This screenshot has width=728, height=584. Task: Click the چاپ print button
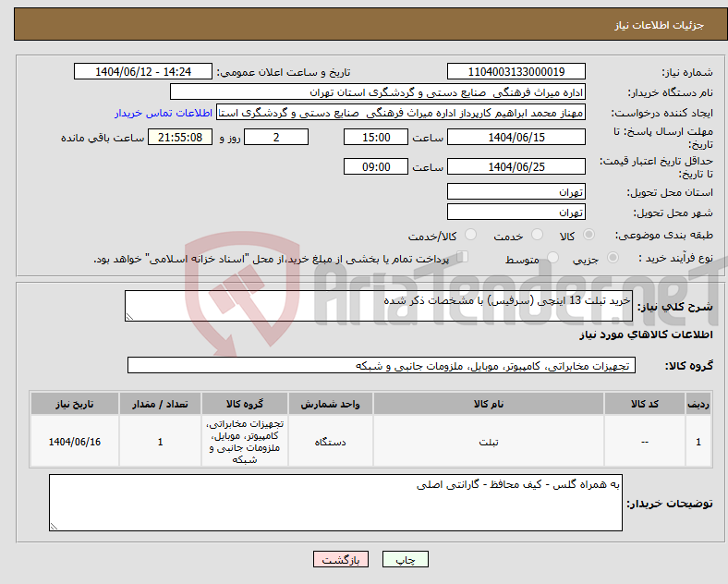click(406, 559)
